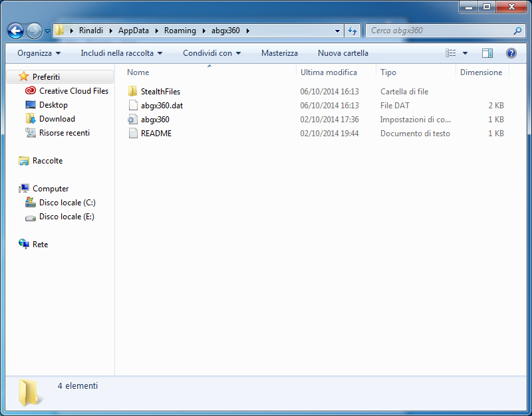Image resolution: width=532 pixels, height=416 pixels.
Task: Open Creative Cloud Files favorite
Action: click(74, 91)
